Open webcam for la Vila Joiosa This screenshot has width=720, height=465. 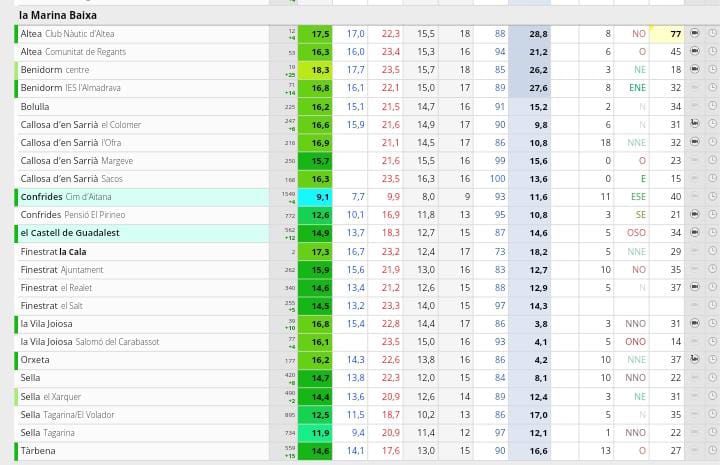pyautogui.click(x=695, y=324)
